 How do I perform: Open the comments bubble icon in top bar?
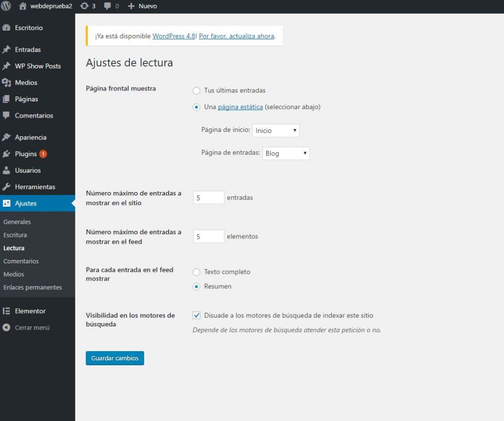pyautogui.click(x=108, y=6)
